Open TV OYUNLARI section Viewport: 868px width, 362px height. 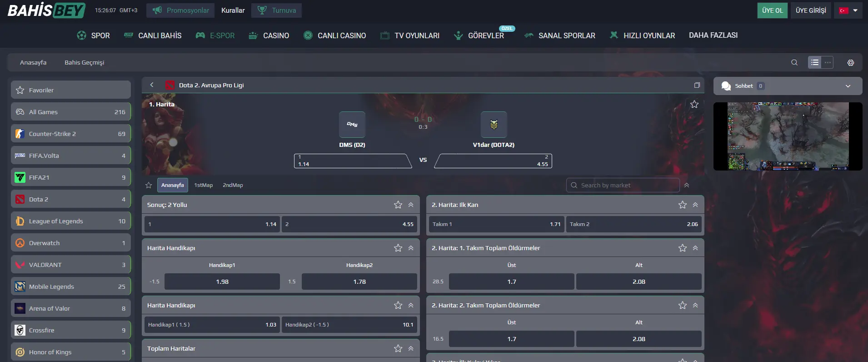tap(409, 35)
